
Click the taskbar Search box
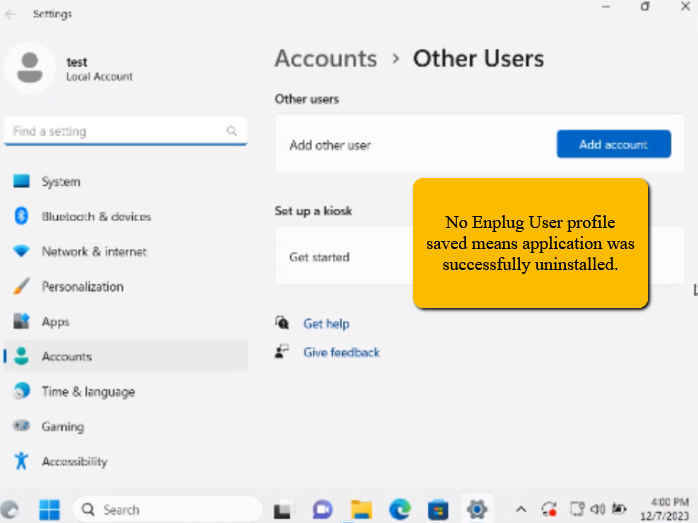(167, 510)
